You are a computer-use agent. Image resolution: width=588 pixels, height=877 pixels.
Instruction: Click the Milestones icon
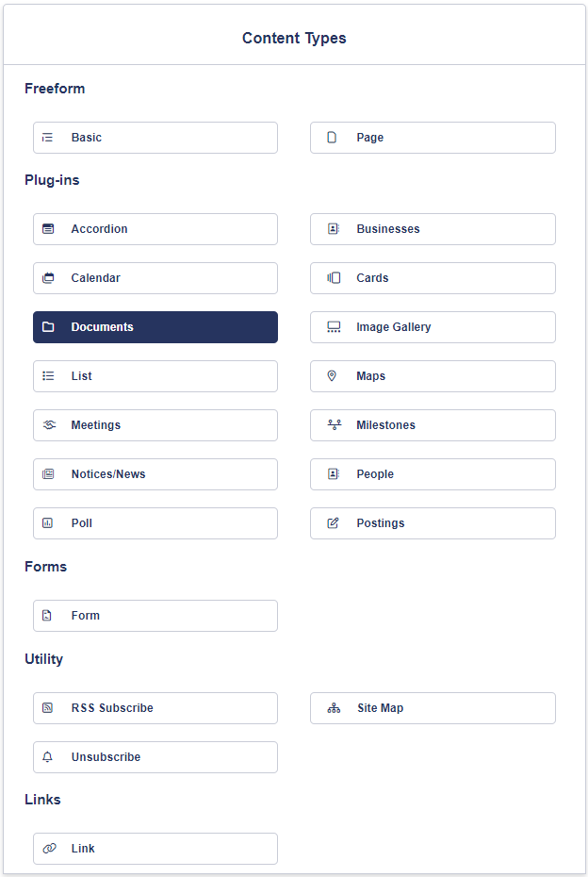[x=334, y=425]
